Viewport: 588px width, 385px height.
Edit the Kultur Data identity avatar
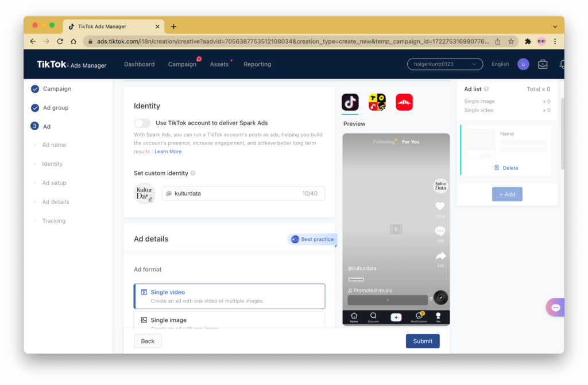pos(144,193)
